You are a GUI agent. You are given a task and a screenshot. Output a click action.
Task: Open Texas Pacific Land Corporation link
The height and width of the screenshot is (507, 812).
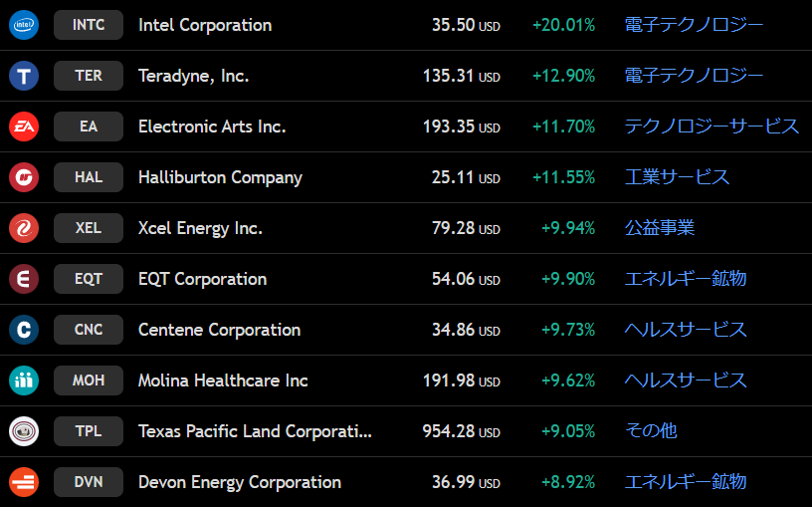(x=255, y=431)
